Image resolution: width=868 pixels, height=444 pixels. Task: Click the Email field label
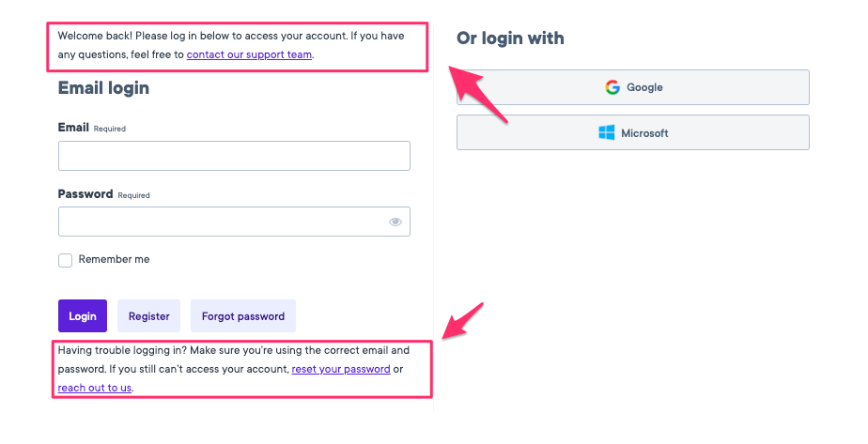(x=73, y=128)
